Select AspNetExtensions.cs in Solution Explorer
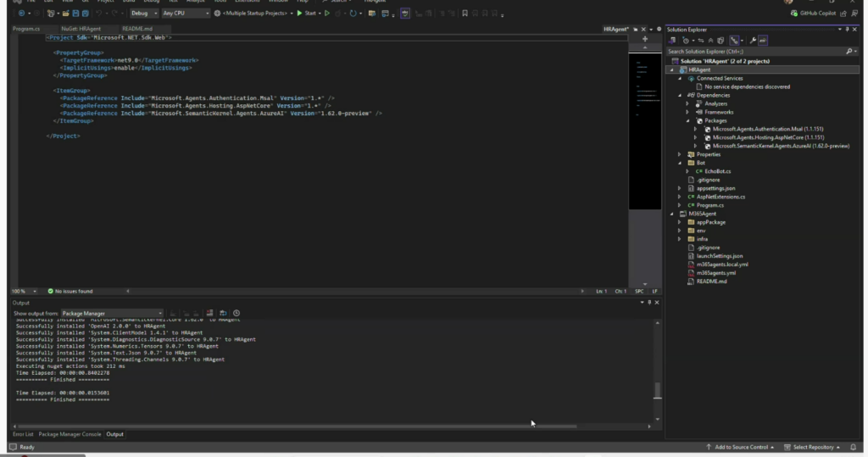Viewport: 868px width, 457px height. 721,197
